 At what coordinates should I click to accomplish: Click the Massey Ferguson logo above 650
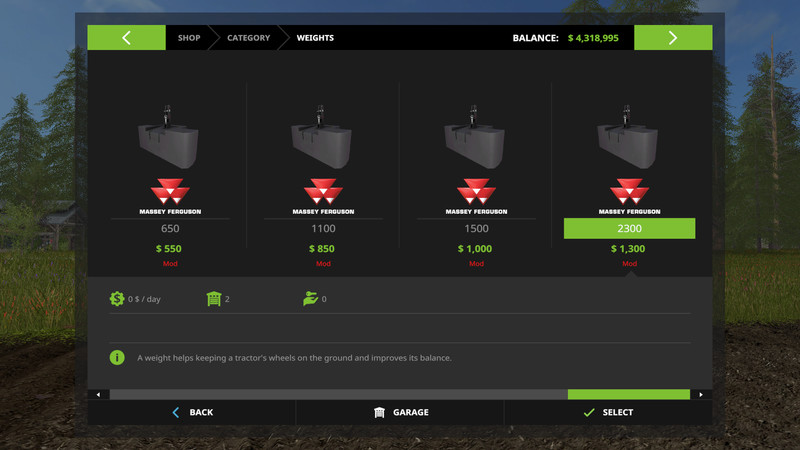click(x=170, y=196)
